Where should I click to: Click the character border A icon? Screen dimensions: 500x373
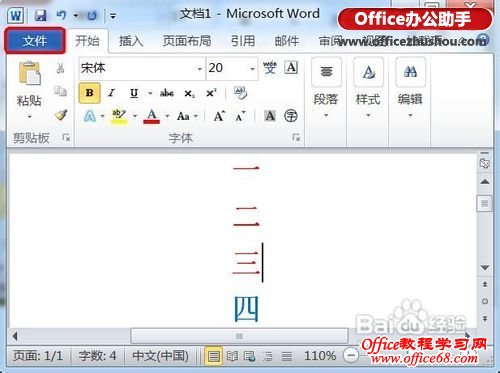click(291, 67)
